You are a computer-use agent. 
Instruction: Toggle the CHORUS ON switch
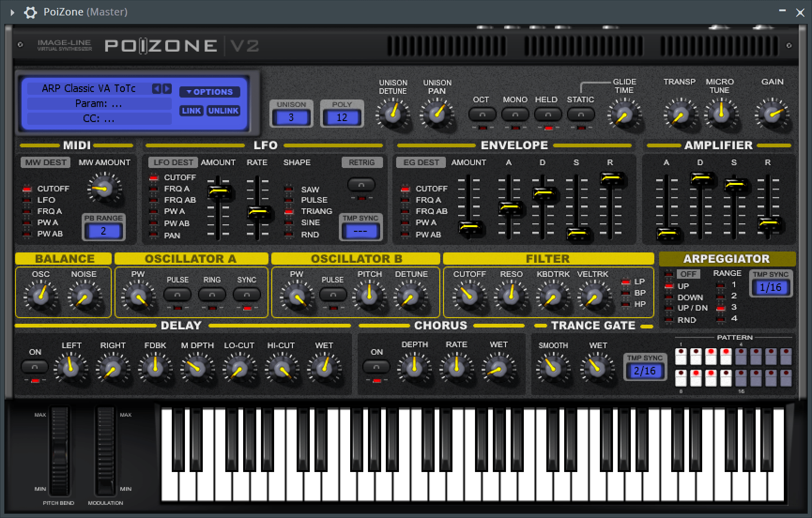coord(376,366)
